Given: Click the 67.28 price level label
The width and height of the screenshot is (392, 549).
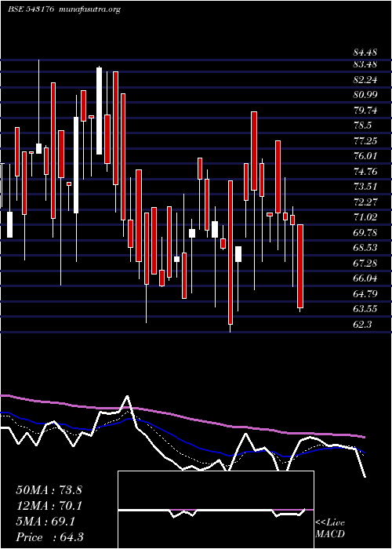Looking at the screenshot, I should pos(365,263).
